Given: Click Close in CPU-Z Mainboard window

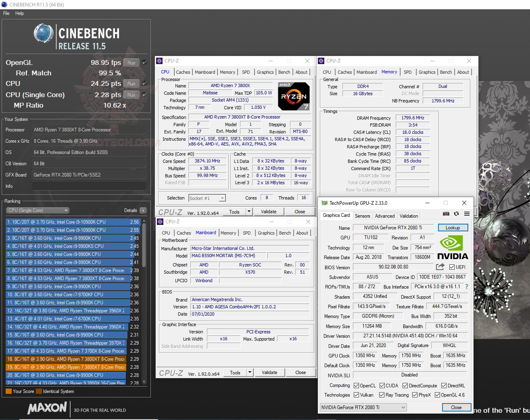Looking at the screenshot, I should click(300, 372).
